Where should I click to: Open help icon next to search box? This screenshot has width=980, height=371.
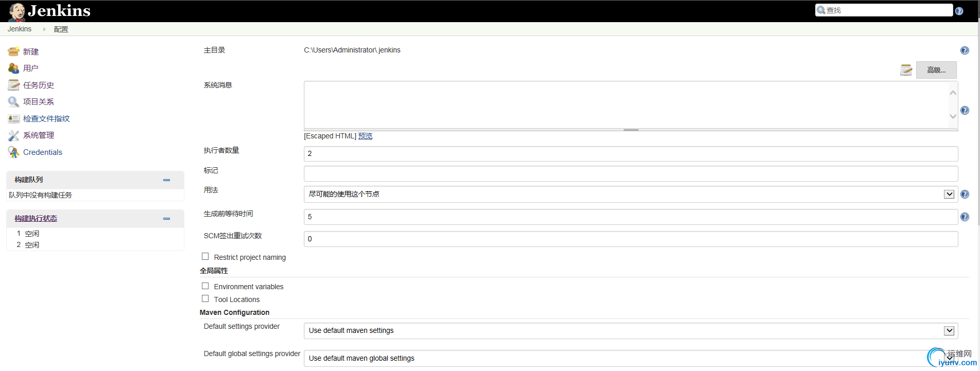959,11
